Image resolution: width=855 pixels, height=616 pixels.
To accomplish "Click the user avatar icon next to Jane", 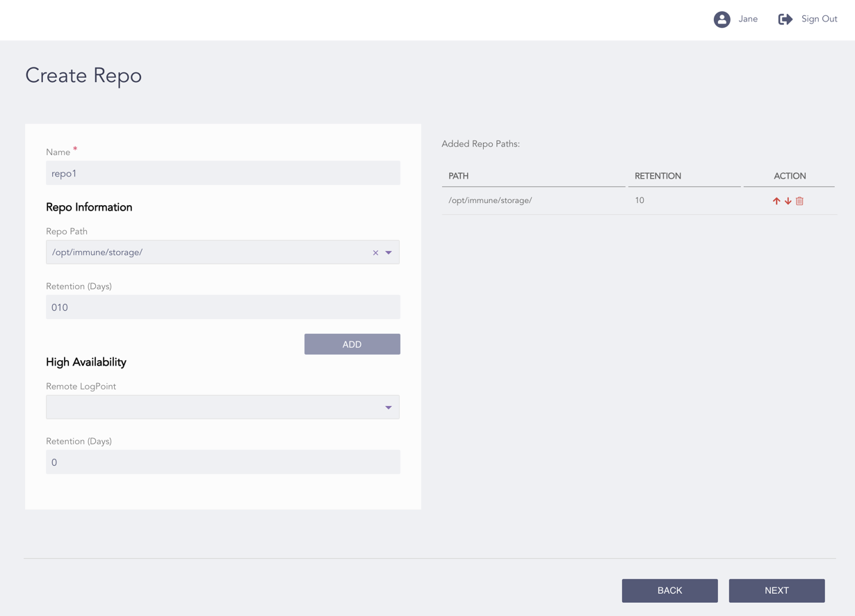I will pos(722,19).
